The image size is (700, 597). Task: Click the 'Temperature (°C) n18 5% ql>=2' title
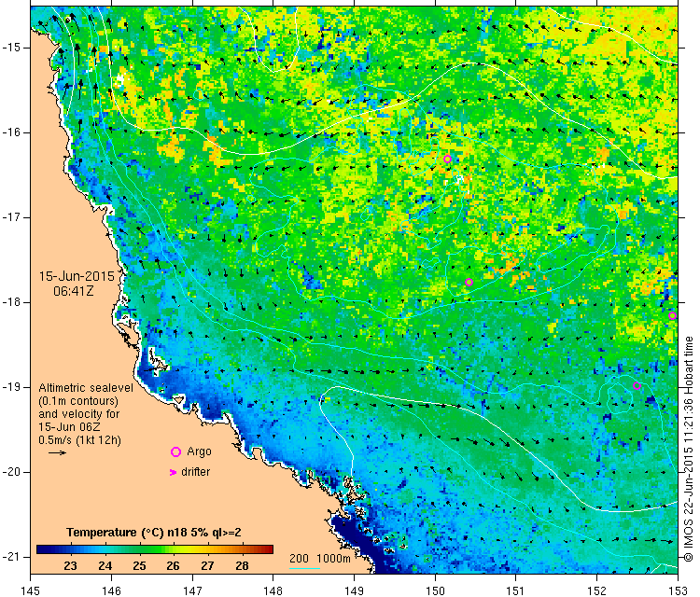coord(154,533)
